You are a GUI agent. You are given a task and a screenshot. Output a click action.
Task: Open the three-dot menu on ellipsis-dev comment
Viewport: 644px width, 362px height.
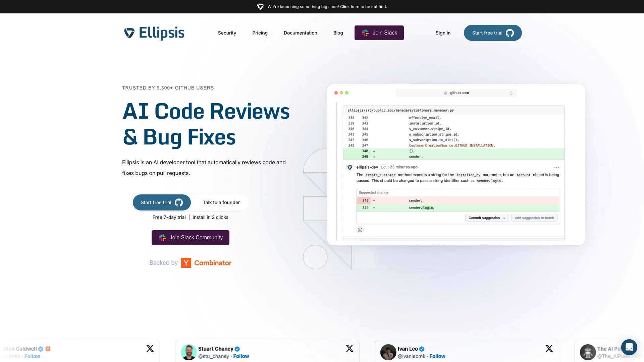557,167
